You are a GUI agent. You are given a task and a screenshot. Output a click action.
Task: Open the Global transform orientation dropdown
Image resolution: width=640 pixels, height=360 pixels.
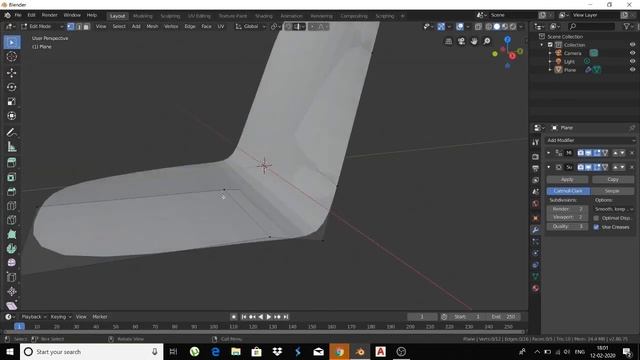coord(251,27)
